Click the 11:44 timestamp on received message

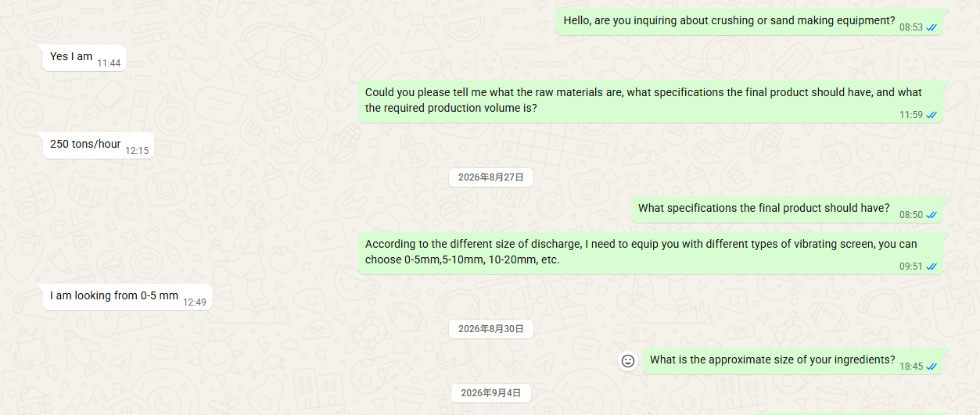click(109, 63)
